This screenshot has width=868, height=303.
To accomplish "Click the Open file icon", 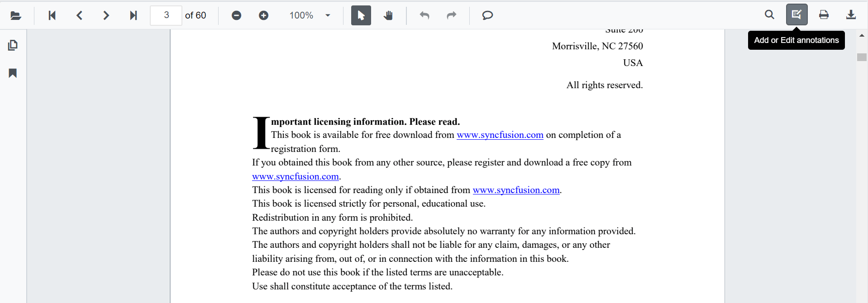I will tap(16, 15).
